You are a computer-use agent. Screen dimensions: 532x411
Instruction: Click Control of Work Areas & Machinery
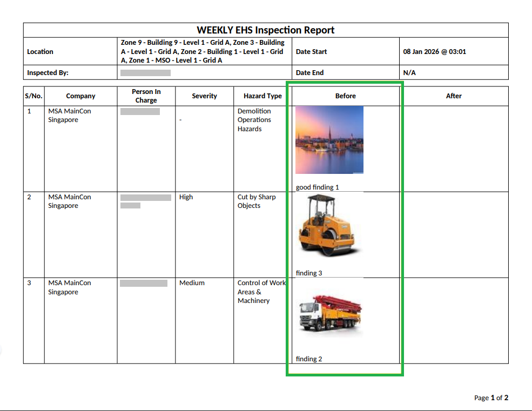coord(261,292)
